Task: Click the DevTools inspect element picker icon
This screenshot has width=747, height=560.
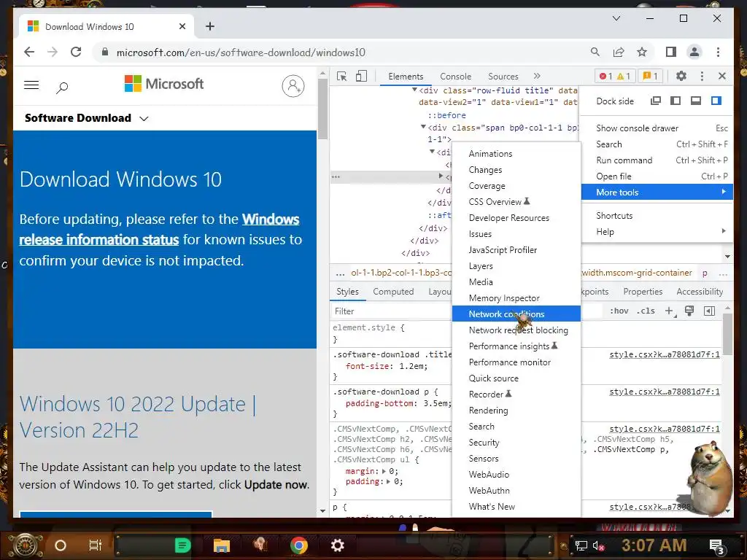Action: click(x=341, y=76)
